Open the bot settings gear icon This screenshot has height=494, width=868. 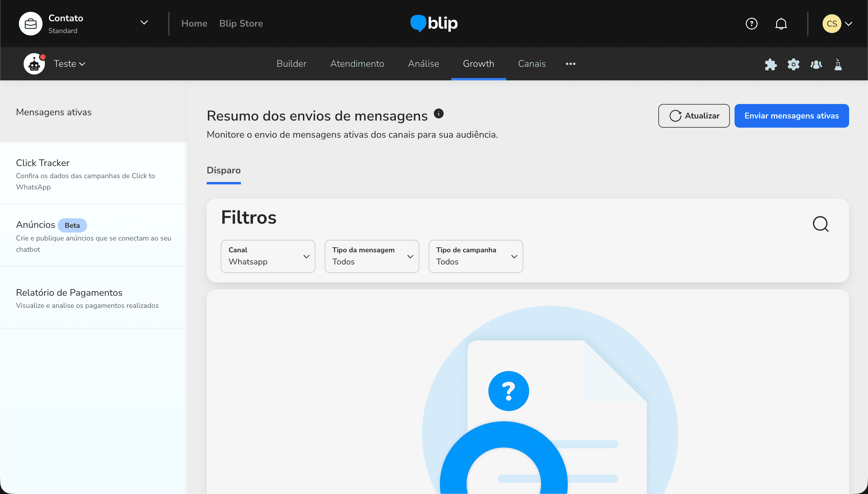793,64
